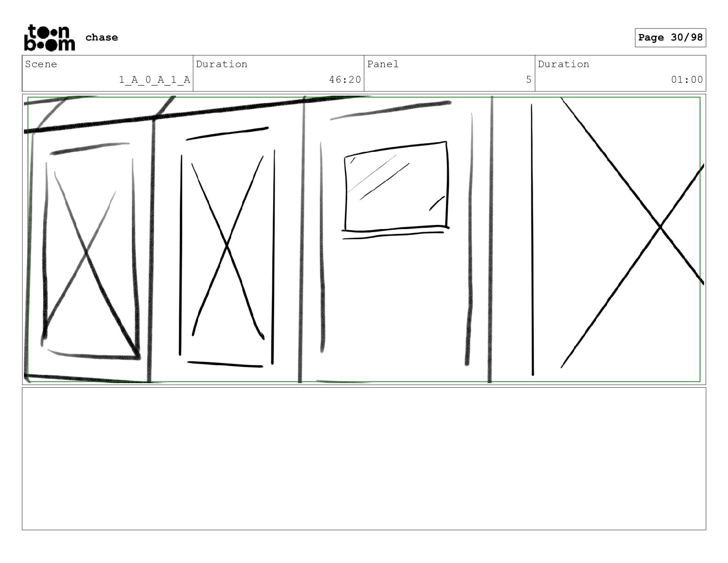Click the sill line beneath the window
This screenshot has height=563, width=728.
click(393, 236)
